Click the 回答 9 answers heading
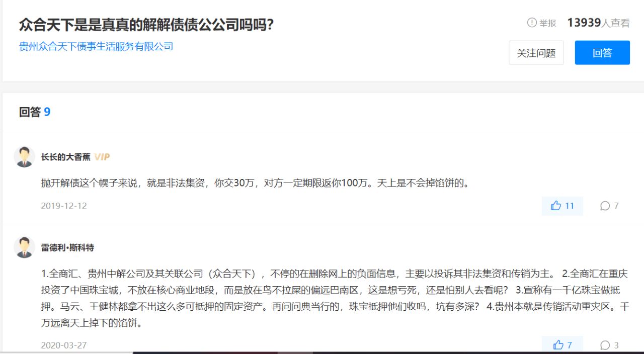644x354 pixels. point(35,112)
